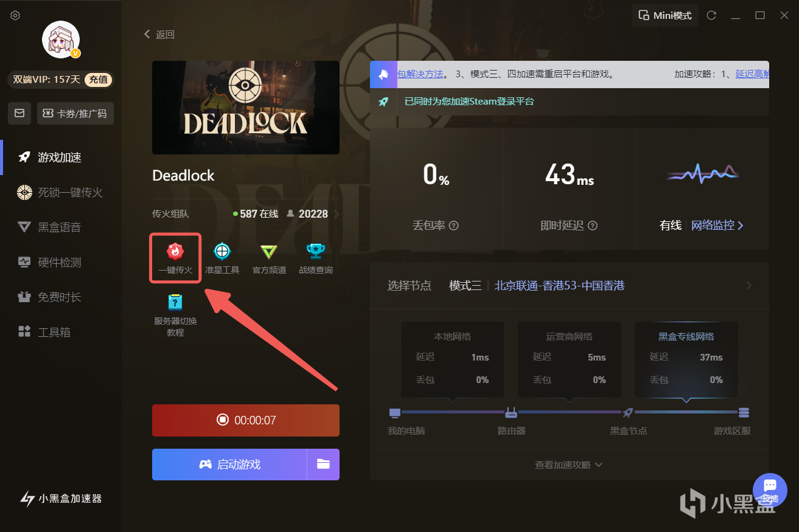
Task: Click the 已同时为您加速Steam登录平台 notice
Action: tap(469, 102)
